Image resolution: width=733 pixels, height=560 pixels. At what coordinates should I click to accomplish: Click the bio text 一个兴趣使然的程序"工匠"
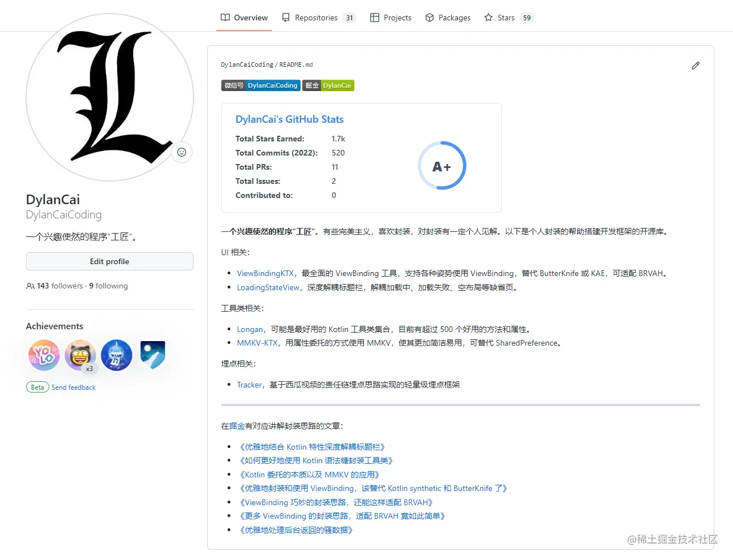point(82,237)
